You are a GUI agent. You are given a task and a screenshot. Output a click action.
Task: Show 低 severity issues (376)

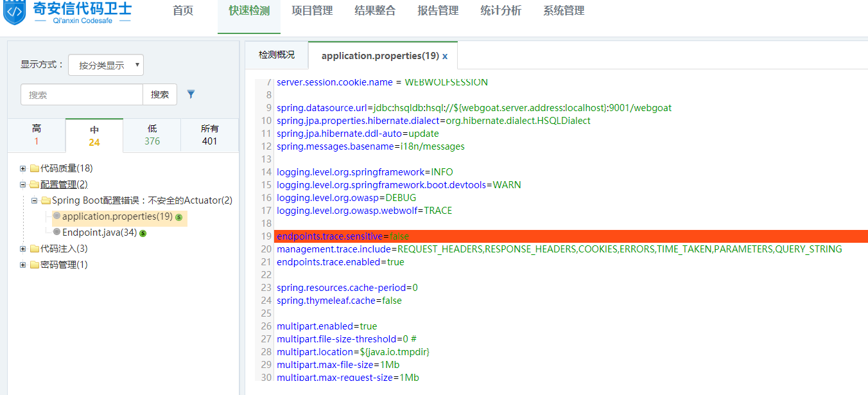point(152,135)
